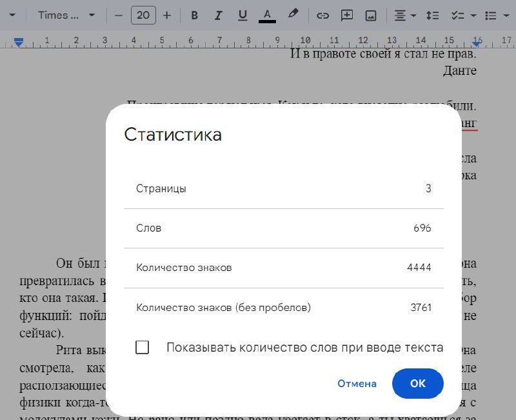Click the Статистика dialog title
This screenshot has height=420, width=516.
click(x=173, y=135)
